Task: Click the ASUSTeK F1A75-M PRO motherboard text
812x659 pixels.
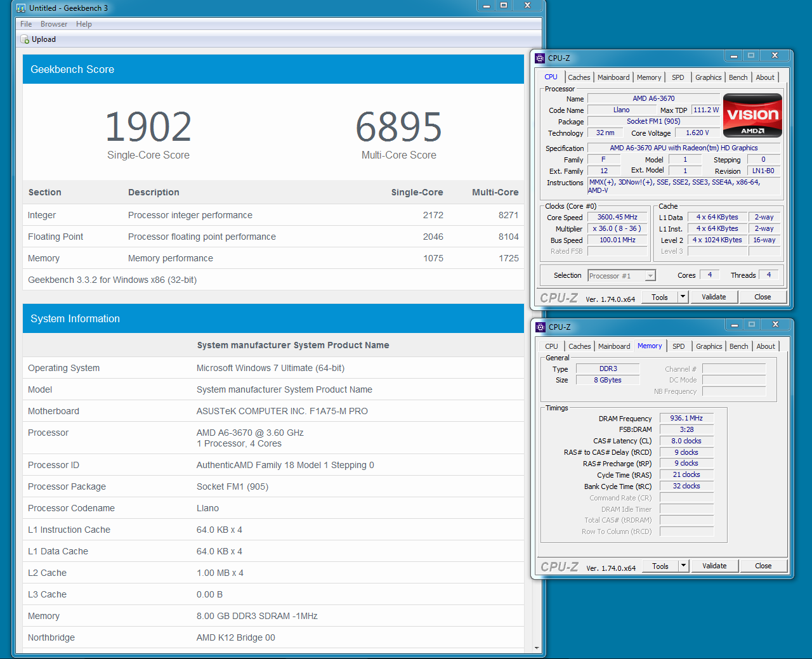Action: tap(282, 411)
